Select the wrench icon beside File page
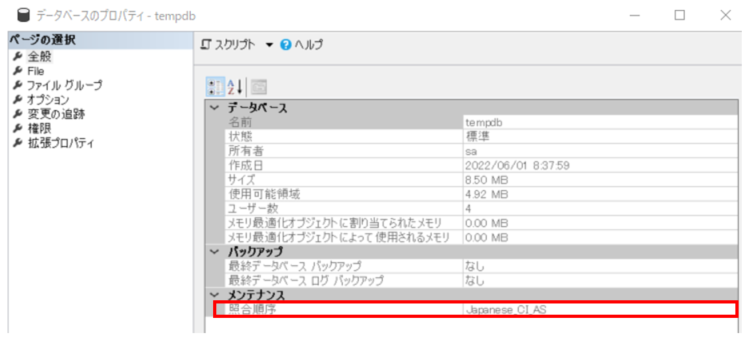754x361 pixels. (x=18, y=71)
